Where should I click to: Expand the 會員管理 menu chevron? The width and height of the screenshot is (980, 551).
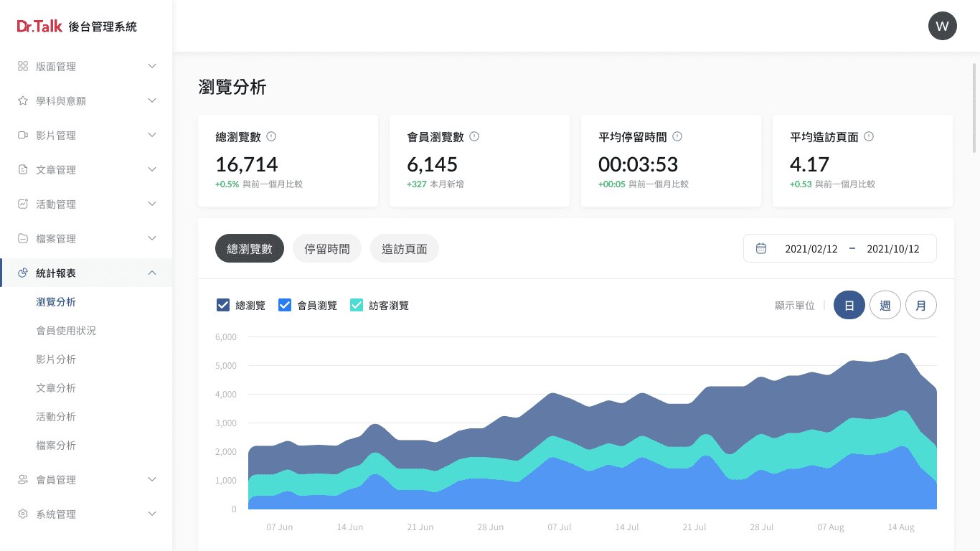152,479
